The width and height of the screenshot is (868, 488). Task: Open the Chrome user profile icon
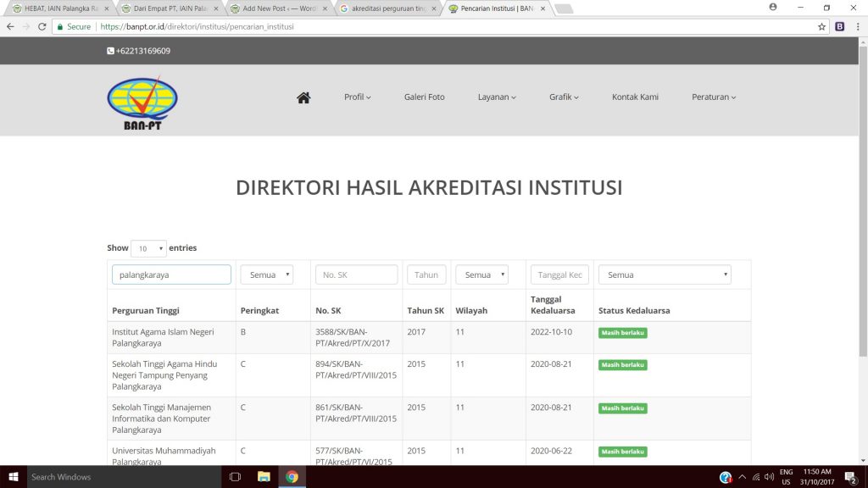tap(773, 7)
